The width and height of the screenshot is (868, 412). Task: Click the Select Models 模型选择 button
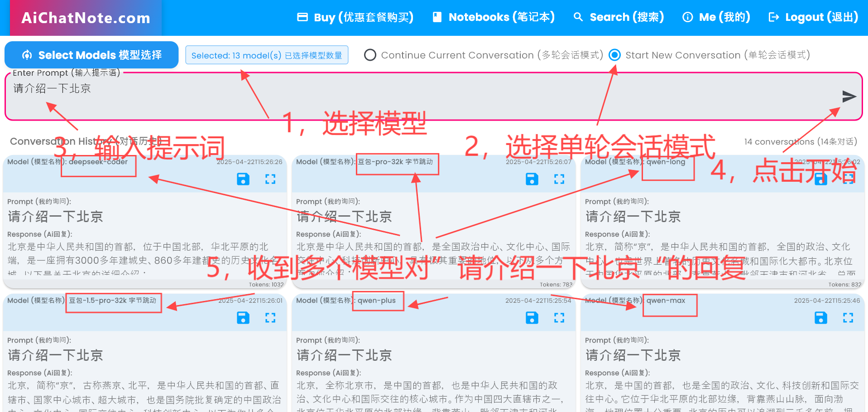pos(91,55)
